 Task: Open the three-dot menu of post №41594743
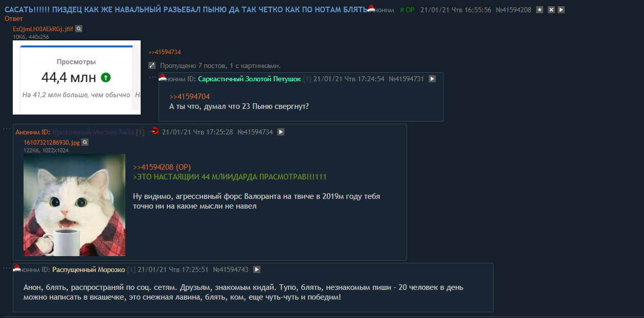(x=7, y=267)
